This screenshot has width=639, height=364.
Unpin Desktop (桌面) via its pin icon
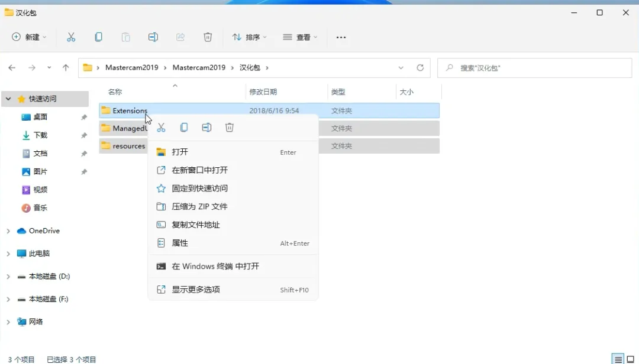coord(84,117)
